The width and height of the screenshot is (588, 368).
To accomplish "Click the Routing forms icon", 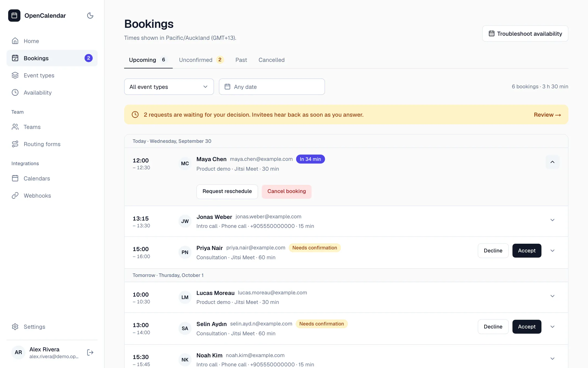I will coord(15,144).
